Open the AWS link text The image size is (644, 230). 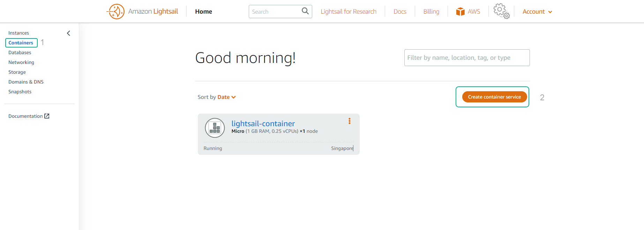[474, 12]
